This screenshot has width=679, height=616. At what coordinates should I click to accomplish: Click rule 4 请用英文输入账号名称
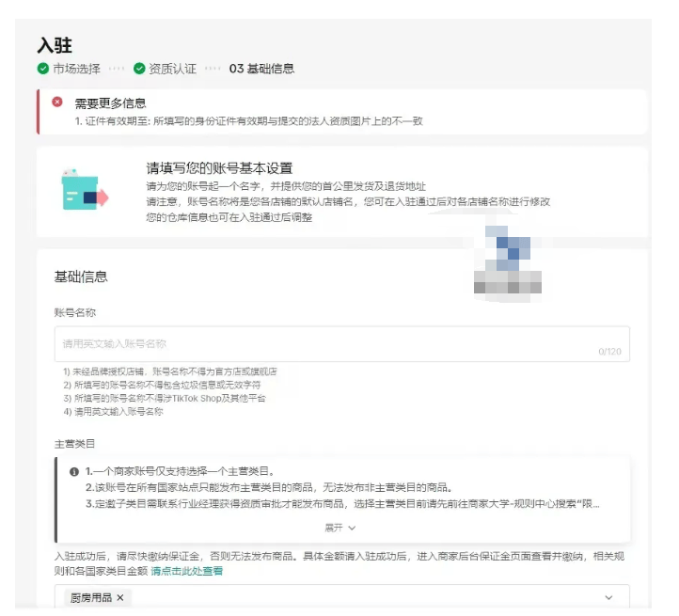(x=113, y=412)
